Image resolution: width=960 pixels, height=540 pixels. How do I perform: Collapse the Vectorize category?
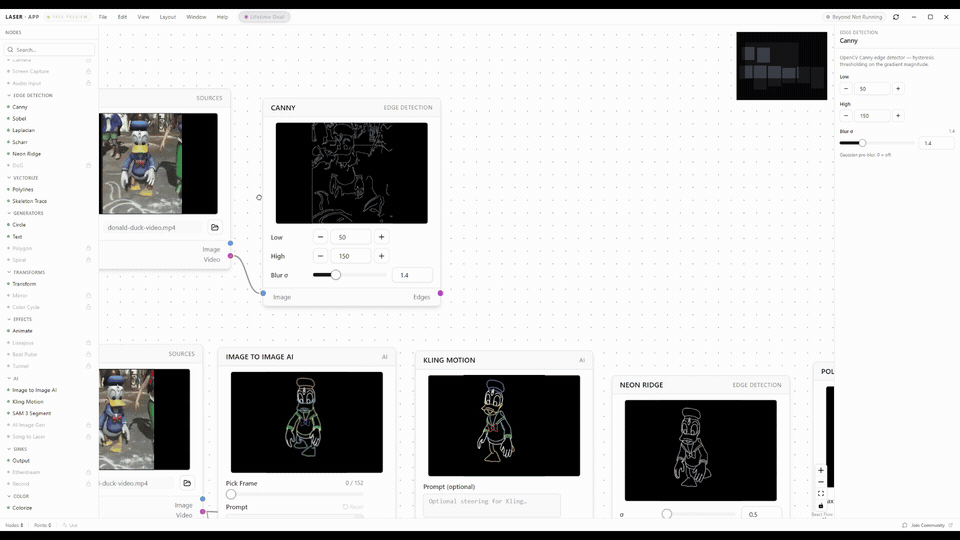pos(23,178)
